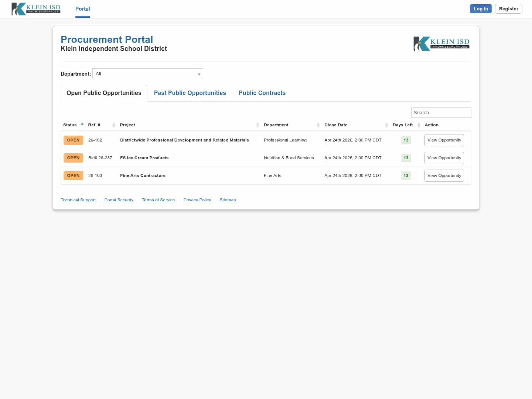Click the Klein ISD logo in the navbar
532x399 pixels.
click(35, 9)
